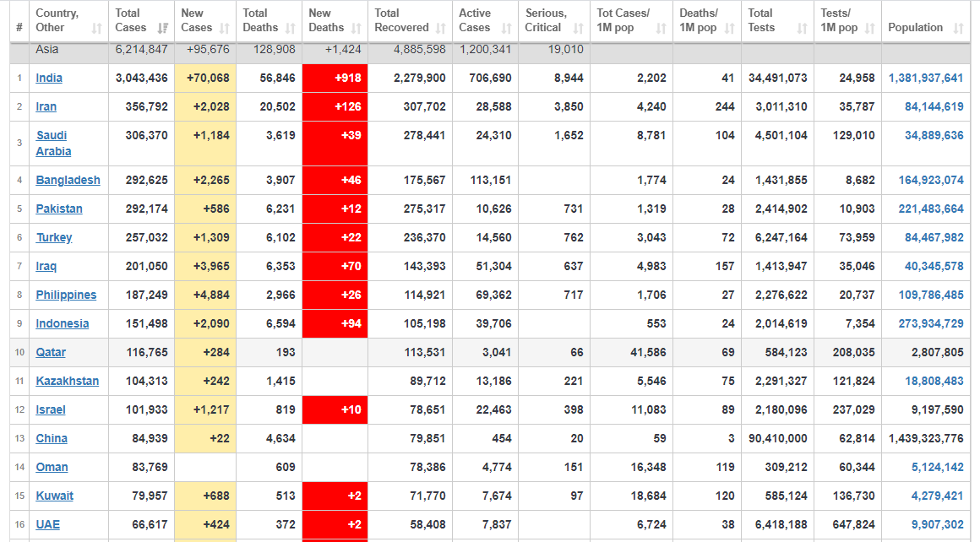
Task: Open the Iran country link
Action: pos(46,106)
